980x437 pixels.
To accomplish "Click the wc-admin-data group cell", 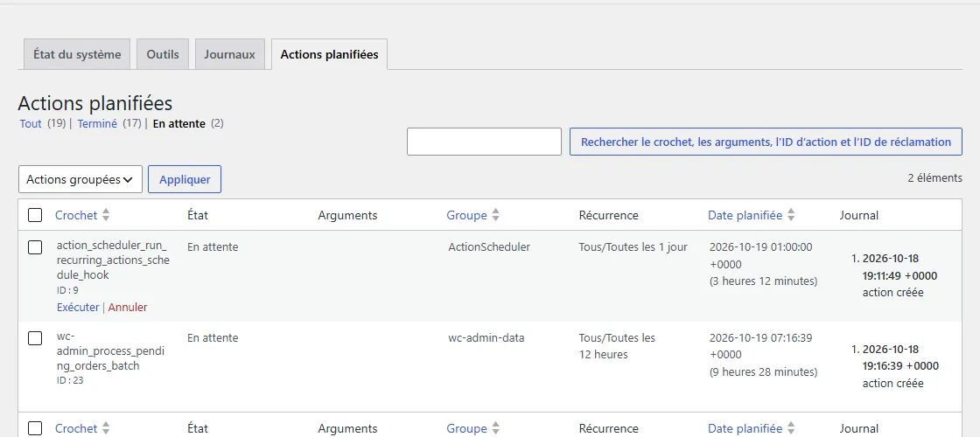I will click(486, 337).
